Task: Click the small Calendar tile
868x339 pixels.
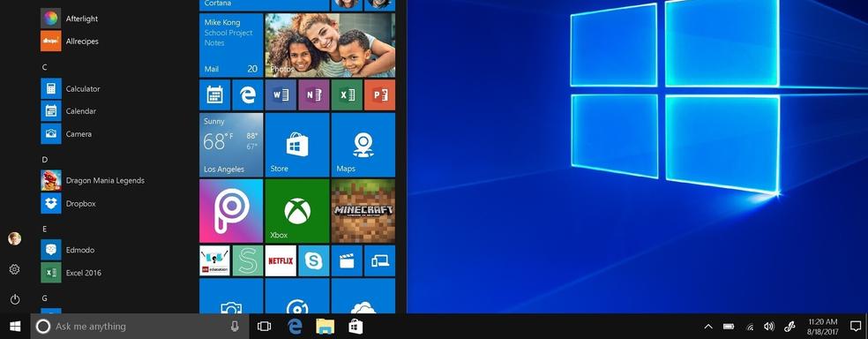Action: [214, 94]
